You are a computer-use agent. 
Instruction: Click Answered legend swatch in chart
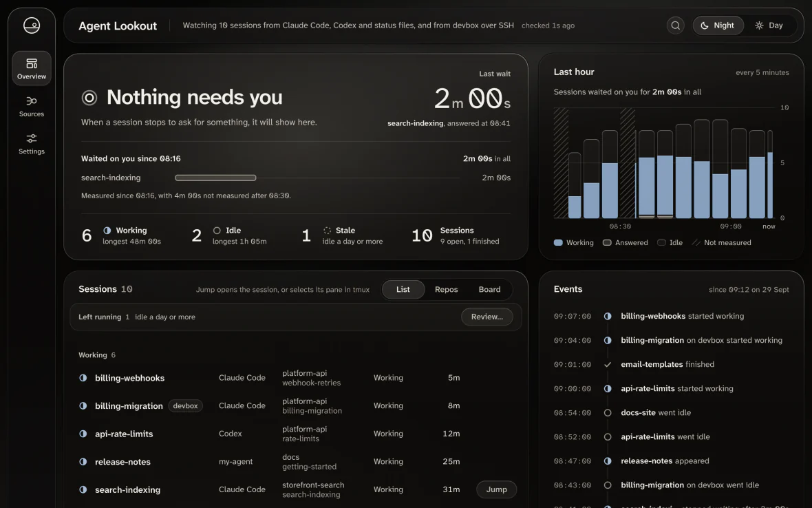point(607,242)
